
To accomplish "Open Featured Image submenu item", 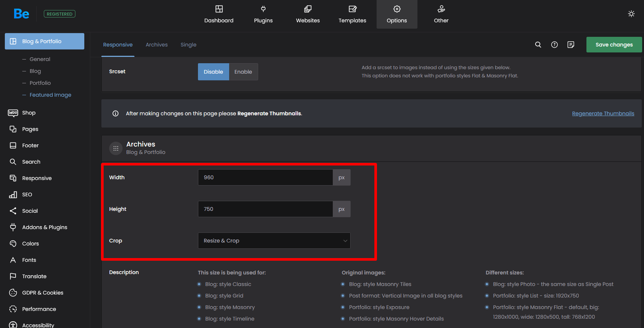I will click(x=51, y=95).
